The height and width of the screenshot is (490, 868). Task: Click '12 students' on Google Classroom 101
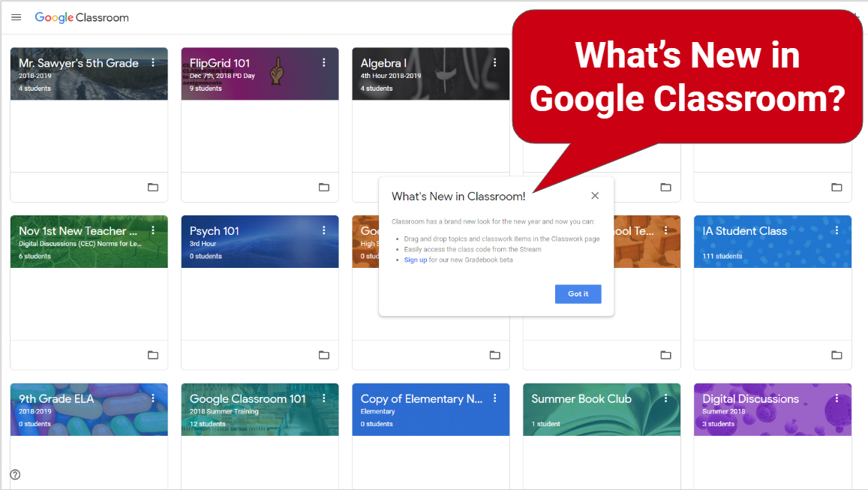208,424
